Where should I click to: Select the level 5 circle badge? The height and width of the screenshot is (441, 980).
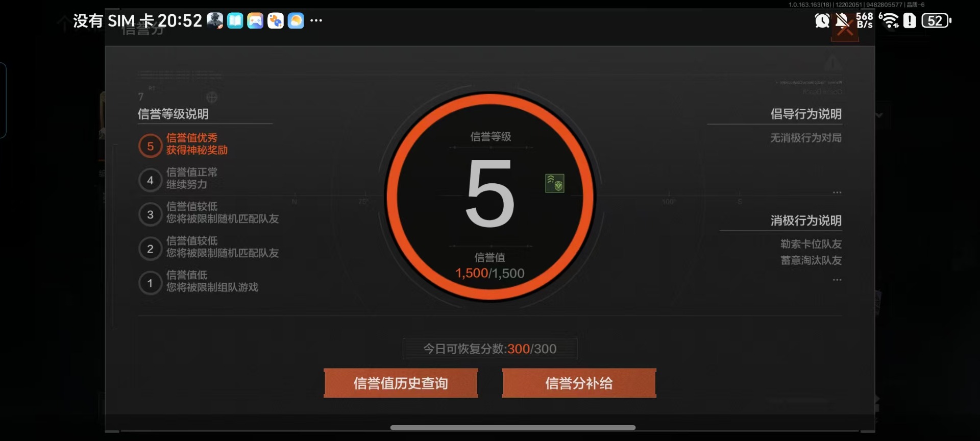[150, 146]
